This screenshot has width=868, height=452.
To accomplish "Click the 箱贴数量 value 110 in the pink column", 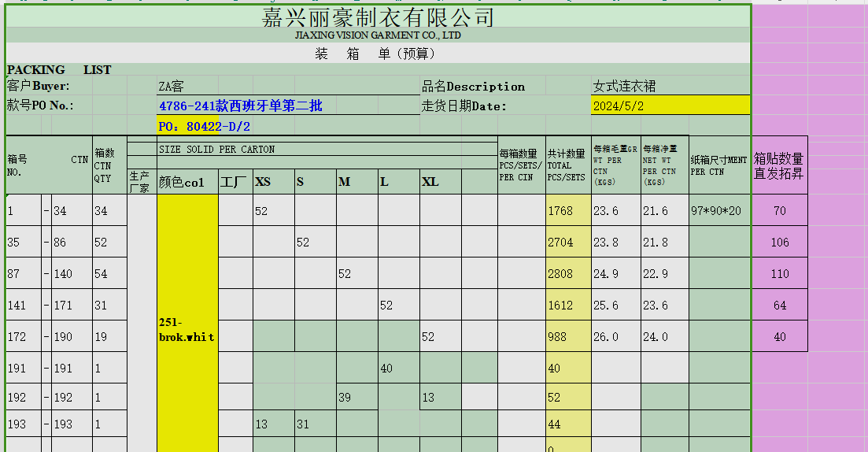I will tap(779, 274).
